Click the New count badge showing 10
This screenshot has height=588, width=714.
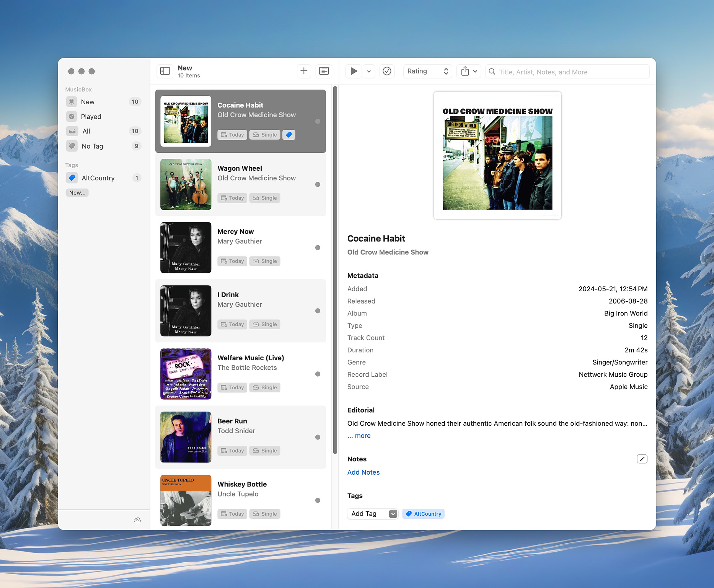[x=135, y=102]
